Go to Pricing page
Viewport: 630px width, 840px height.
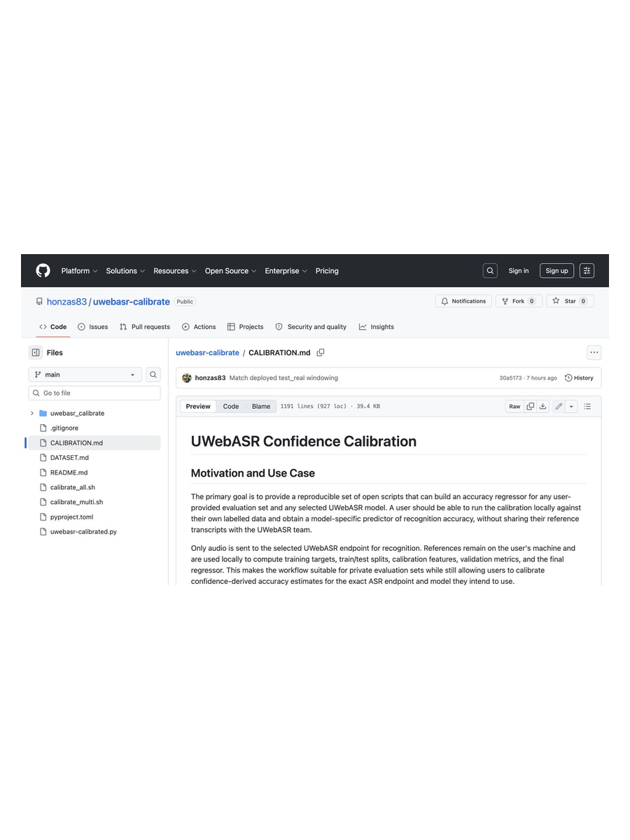(327, 271)
